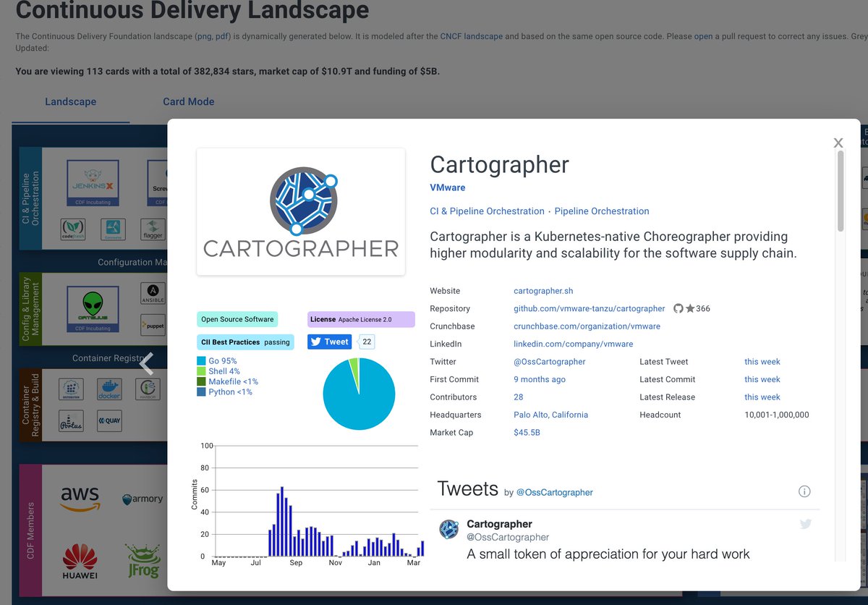Switch to the Landscape tab
The image size is (868, 605).
[70, 101]
